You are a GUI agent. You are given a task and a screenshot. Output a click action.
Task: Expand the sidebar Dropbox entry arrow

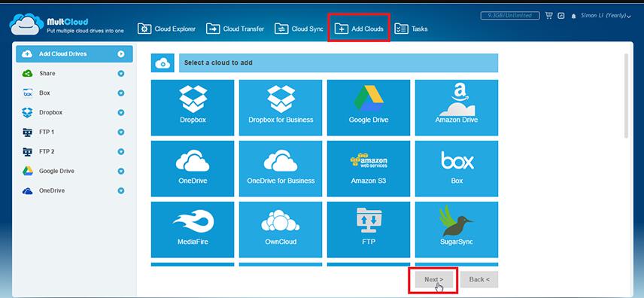click(120, 113)
